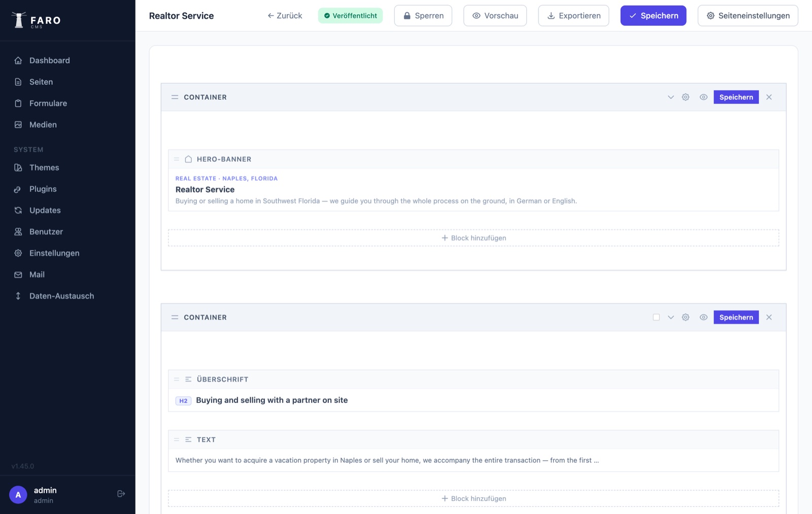Select heading 'Buying and selling with a partner on site'
Image resolution: width=812 pixels, height=514 pixels.
[x=272, y=400]
